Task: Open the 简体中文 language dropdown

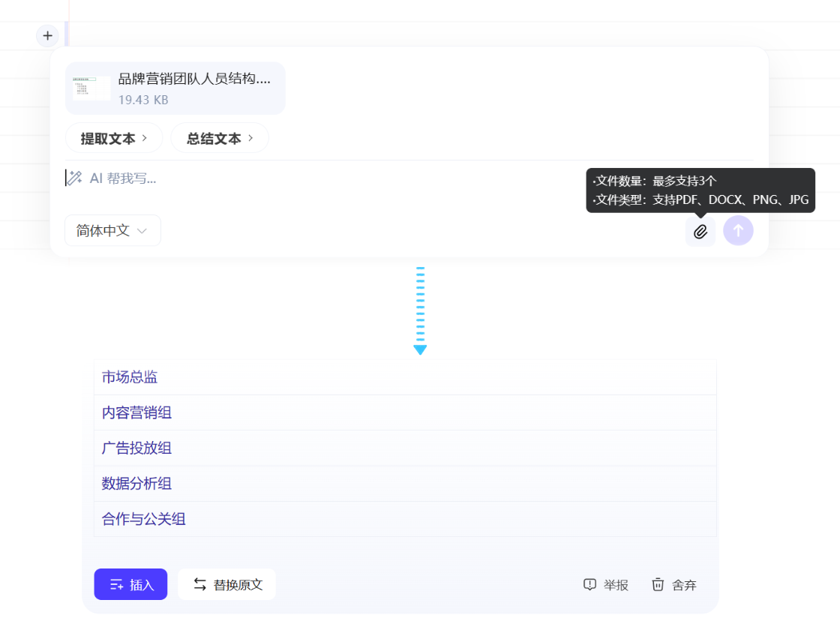Action: pos(112,230)
